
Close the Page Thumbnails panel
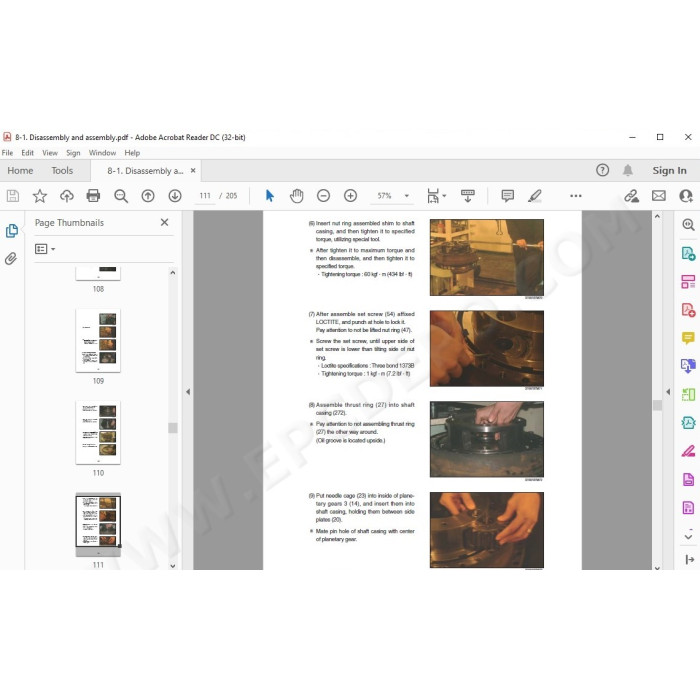164,222
